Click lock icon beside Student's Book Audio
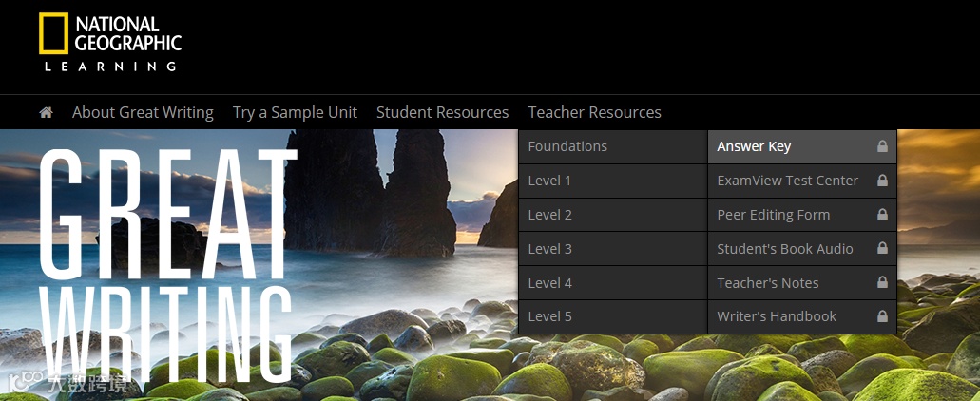This screenshot has width=980, height=401. 882,249
